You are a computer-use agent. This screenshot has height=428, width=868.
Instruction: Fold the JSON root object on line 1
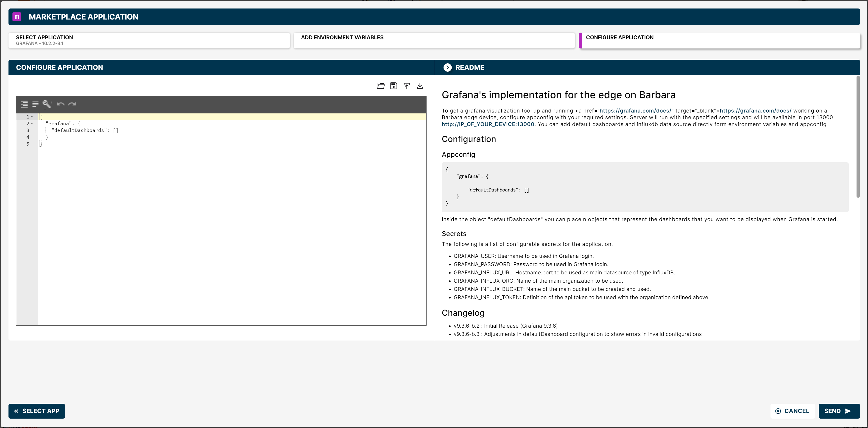click(32, 117)
